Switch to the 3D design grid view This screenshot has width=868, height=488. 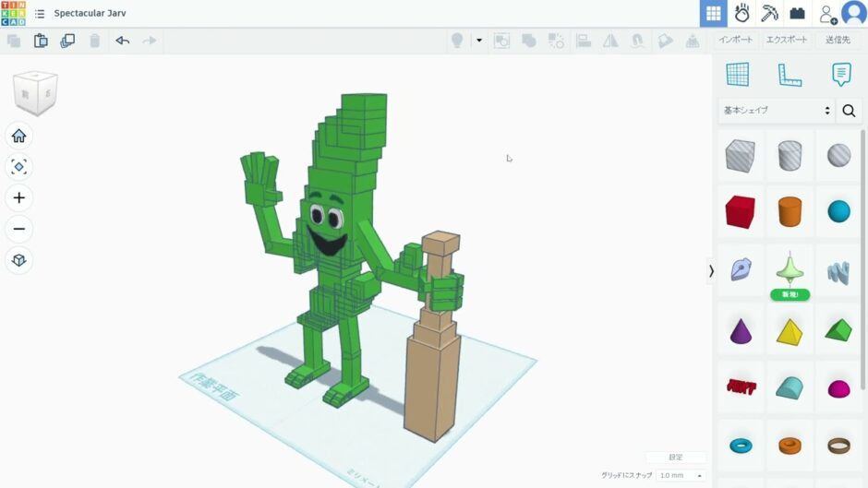coord(713,14)
